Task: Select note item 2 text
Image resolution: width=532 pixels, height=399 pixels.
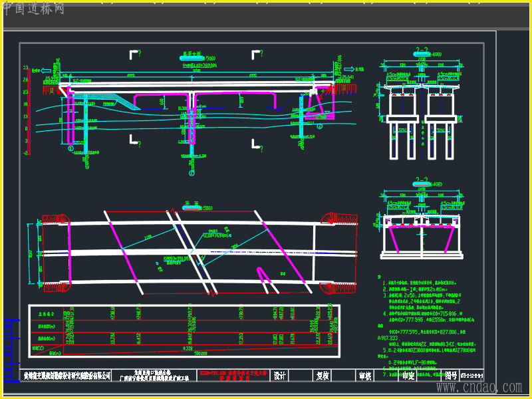Action: tap(414, 289)
